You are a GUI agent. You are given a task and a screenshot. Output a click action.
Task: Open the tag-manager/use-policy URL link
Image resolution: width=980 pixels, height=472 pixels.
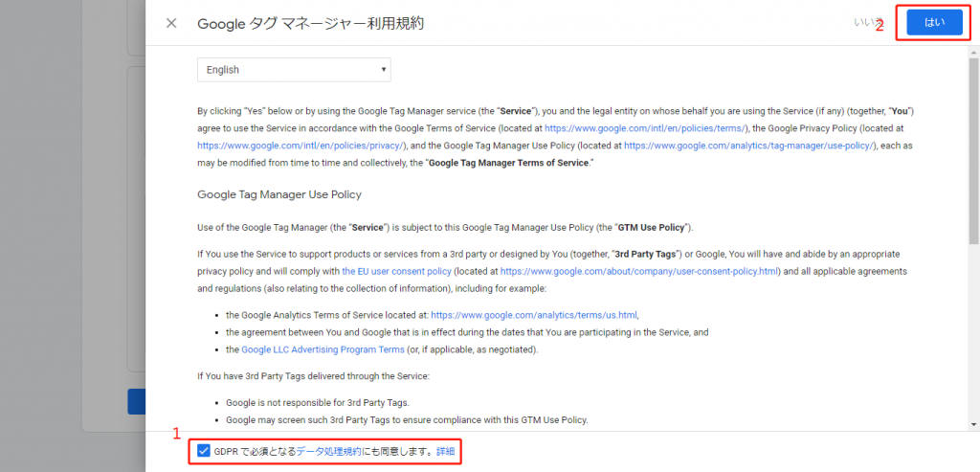tap(750, 146)
